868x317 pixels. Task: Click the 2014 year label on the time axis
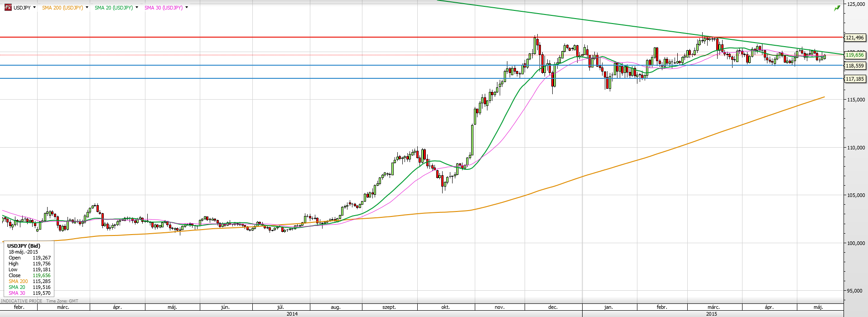(x=292, y=313)
